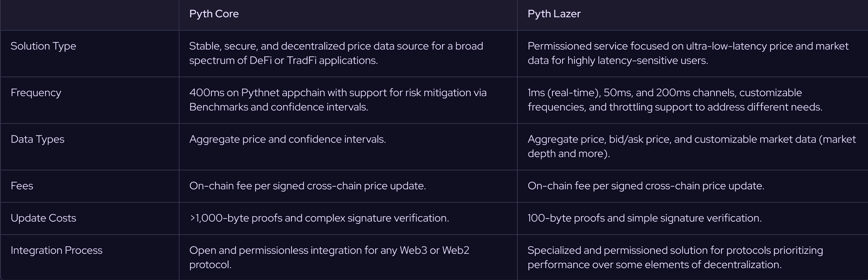The image size is (868, 280).
Task: Click the Pyth Lazer permissioned service description
Action: [x=688, y=53]
